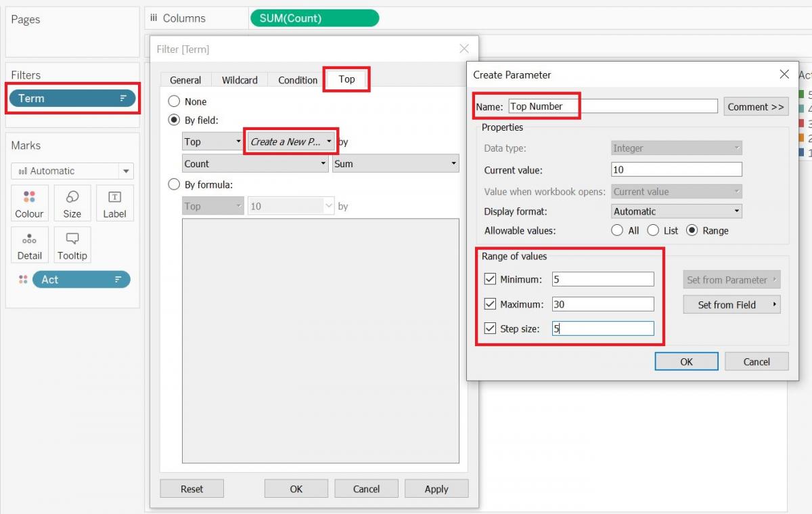This screenshot has height=514, width=812.
Task: Open the Create a New Parameter dropdown
Action: [x=291, y=142]
